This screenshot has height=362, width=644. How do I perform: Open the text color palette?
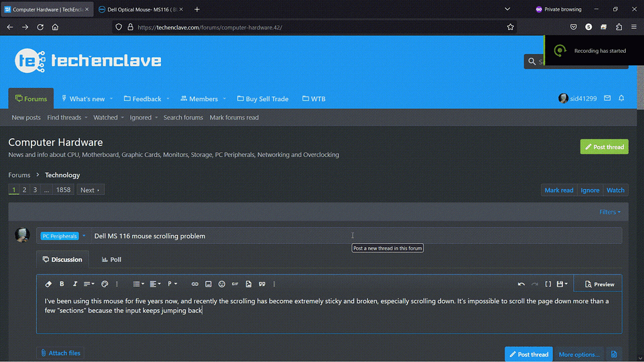pos(105,284)
